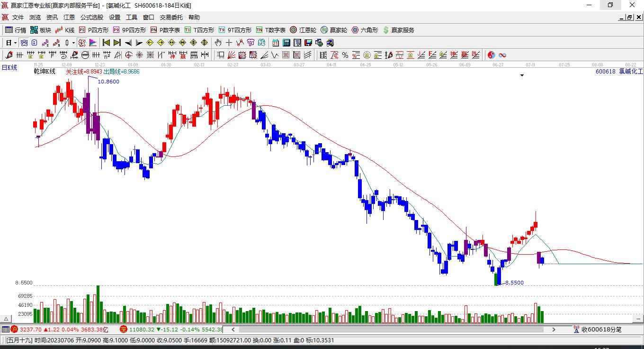Open the 公式选股 menu
The width and height of the screenshot is (644, 349).
coord(92,18)
